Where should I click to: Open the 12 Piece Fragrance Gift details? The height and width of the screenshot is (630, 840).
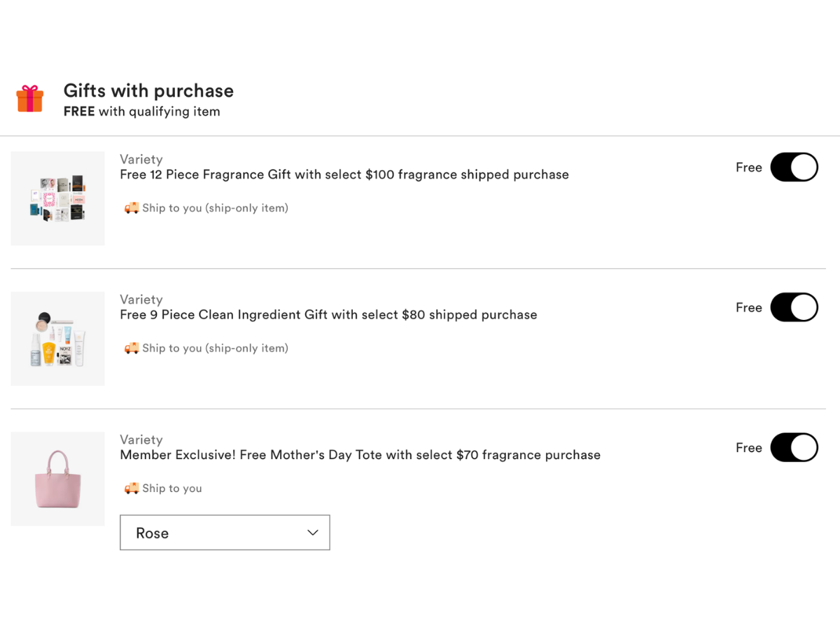(x=344, y=174)
